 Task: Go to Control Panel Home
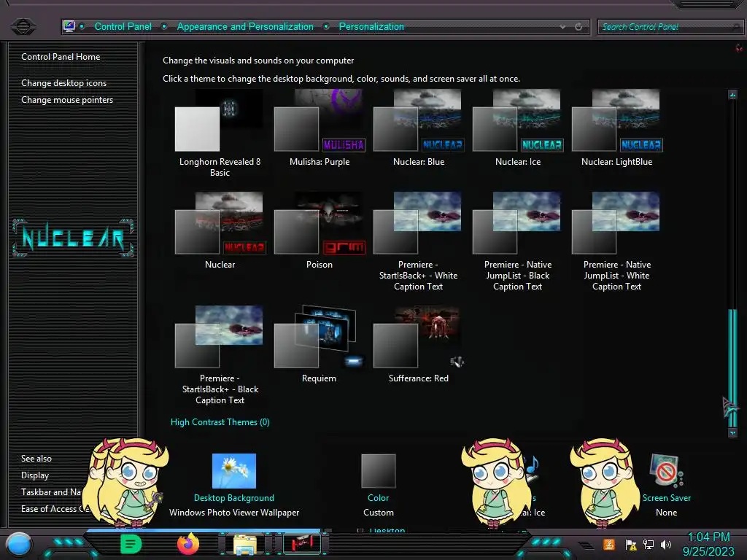pyautogui.click(x=61, y=57)
